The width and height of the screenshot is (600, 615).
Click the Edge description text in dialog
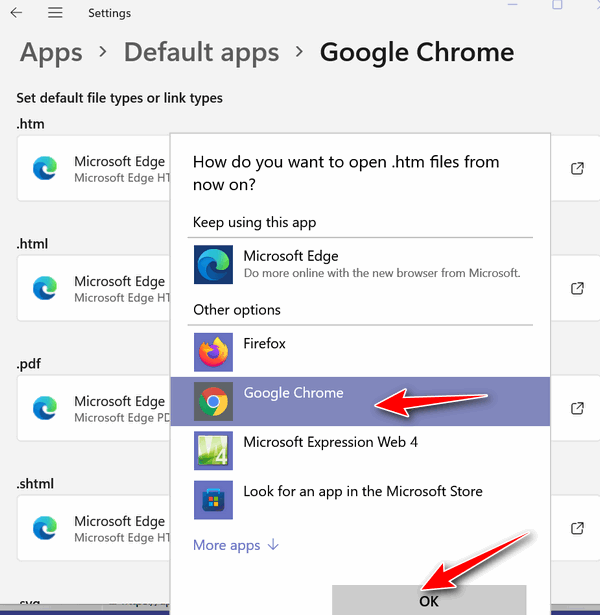click(x=382, y=273)
